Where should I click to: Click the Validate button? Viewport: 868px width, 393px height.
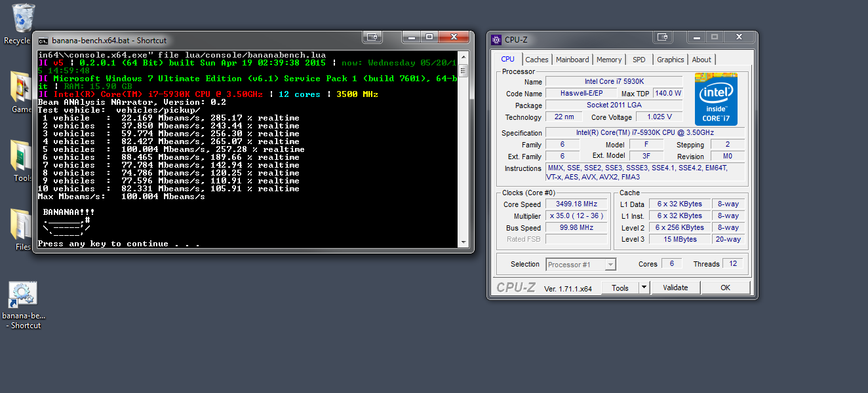(675, 288)
